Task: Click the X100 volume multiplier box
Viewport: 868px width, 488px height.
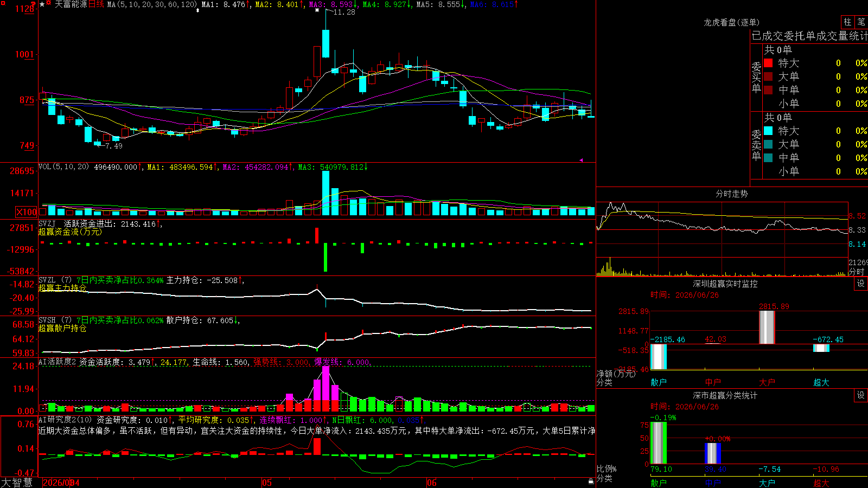Action: (x=26, y=212)
